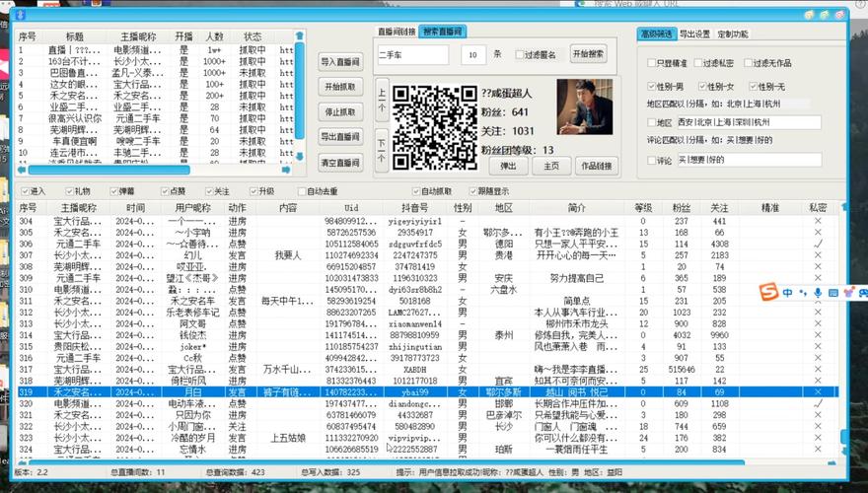Image resolution: width=868 pixels, height=493 pixels.
Task: Enable the 过滤私密 checkbox
Action: point(698,63)
